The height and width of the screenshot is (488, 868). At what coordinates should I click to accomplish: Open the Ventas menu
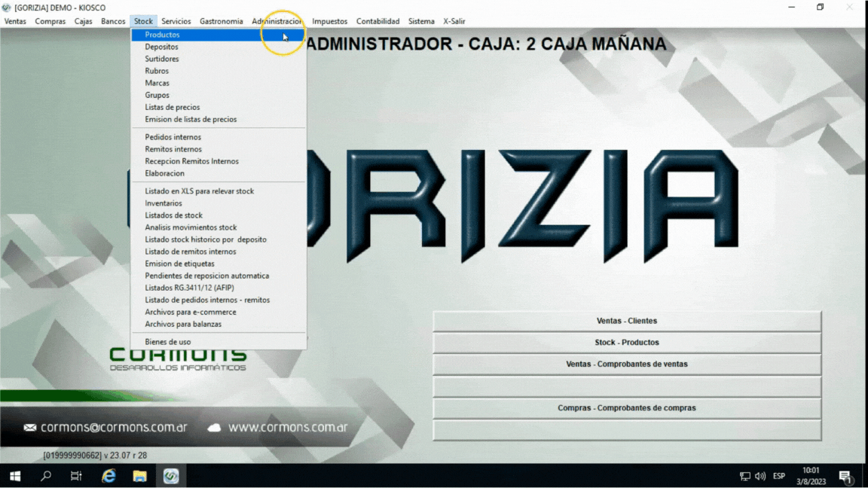point(15,21)
